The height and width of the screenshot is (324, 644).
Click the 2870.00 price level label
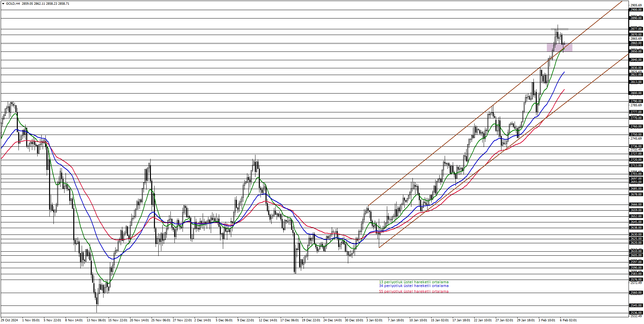click(x=636, y=35)
